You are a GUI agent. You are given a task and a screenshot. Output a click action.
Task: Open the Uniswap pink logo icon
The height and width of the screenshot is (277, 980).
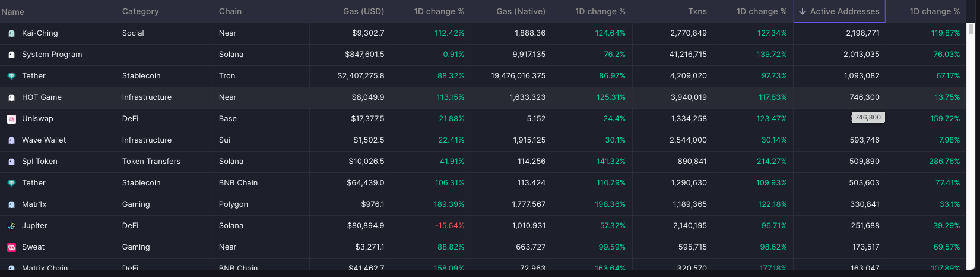(11, 119)
